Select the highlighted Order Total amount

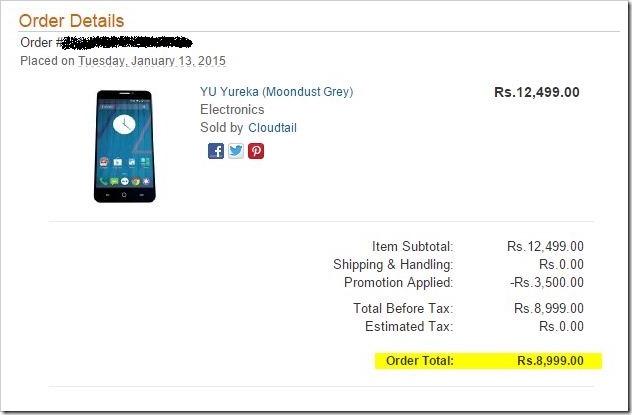(551, 361)
